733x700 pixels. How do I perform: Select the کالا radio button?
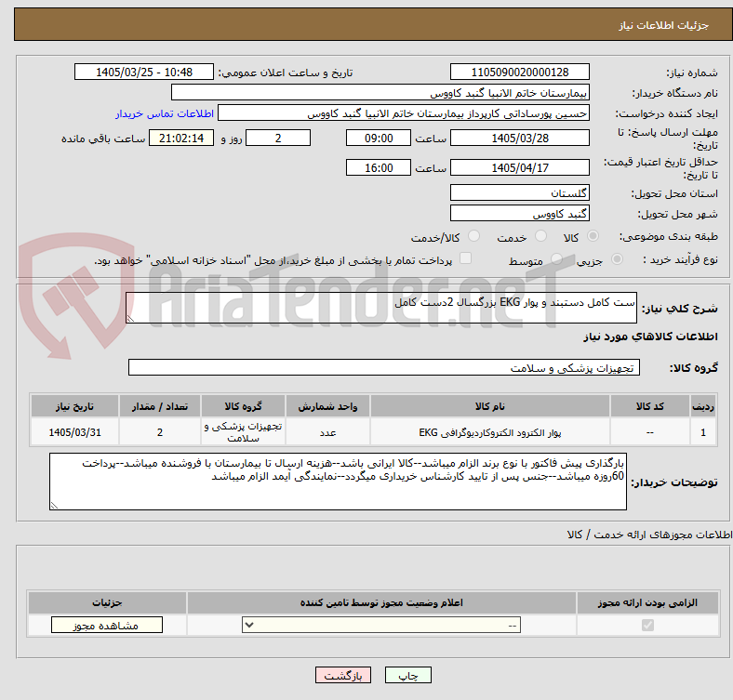(593, 236)
